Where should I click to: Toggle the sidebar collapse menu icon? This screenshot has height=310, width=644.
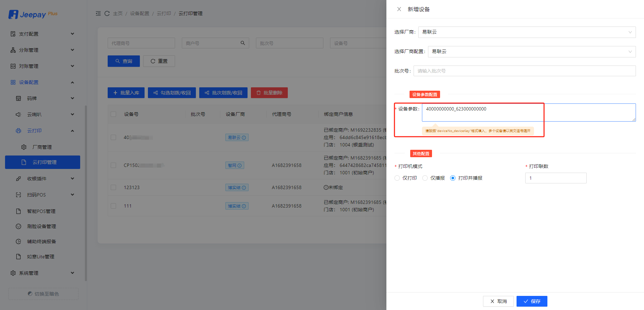point(98,13)
